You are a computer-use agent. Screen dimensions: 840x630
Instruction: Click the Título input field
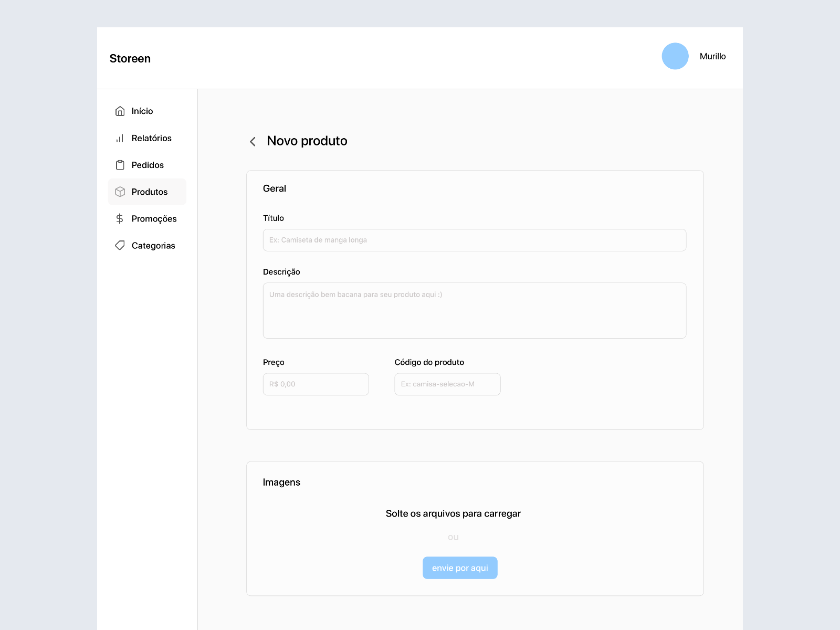pos(474,240)
